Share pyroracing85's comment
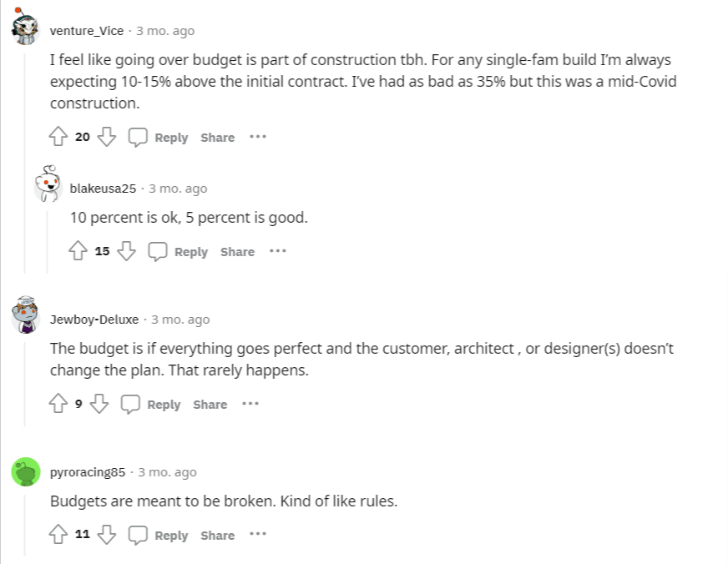Image resolution: width=728 pixels, height=564 pixels. pos(217,535)
